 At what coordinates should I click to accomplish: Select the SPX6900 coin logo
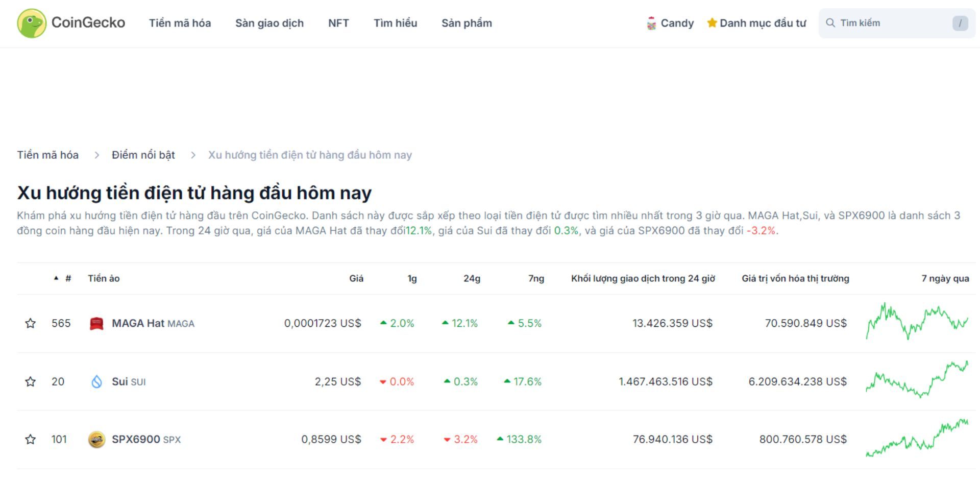(x=97, y=439)
